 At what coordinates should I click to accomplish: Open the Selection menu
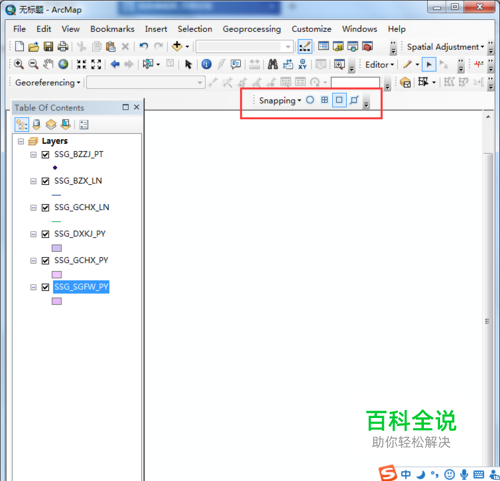coord(195,29)
